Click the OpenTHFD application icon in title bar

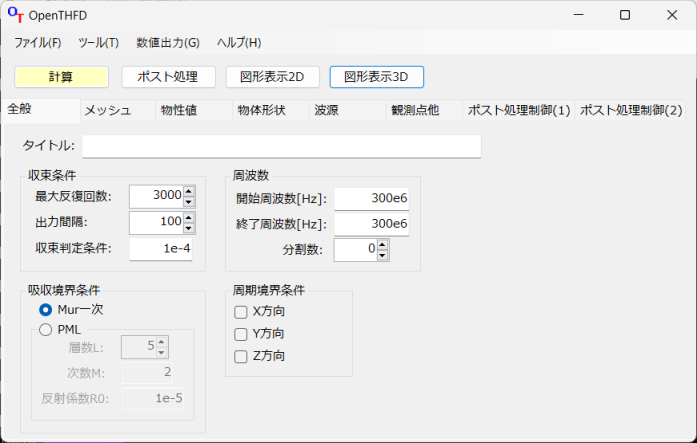click(15, 15)
